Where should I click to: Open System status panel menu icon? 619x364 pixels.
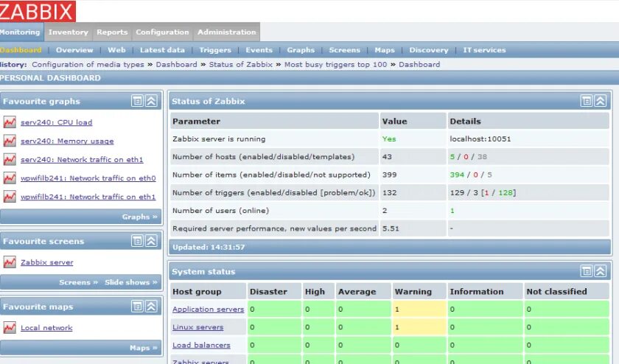point(587,271)
